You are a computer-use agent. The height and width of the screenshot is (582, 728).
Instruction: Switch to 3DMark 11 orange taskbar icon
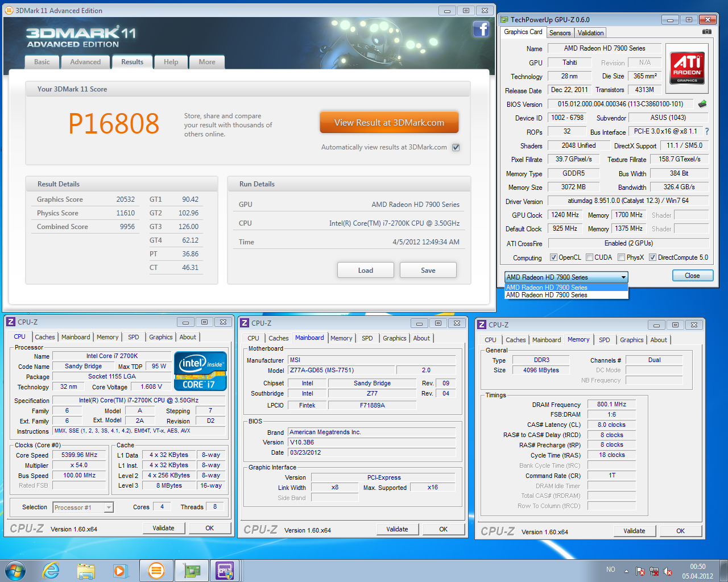156,570
